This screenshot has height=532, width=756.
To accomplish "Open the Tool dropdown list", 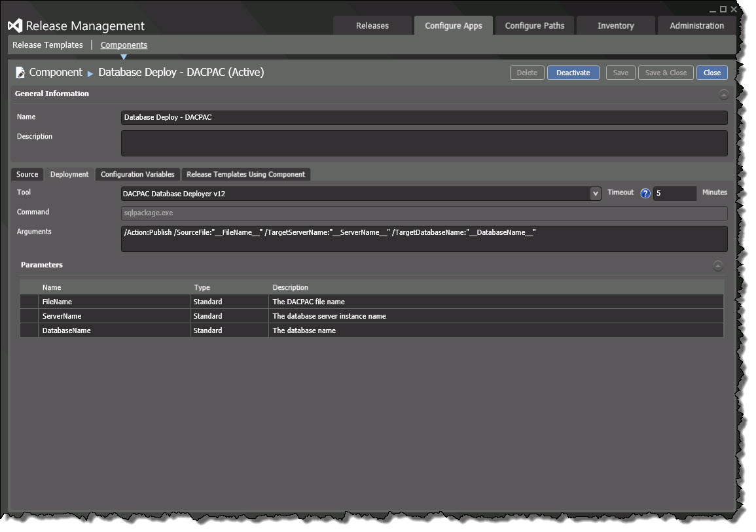I will [x=595, y=194].
